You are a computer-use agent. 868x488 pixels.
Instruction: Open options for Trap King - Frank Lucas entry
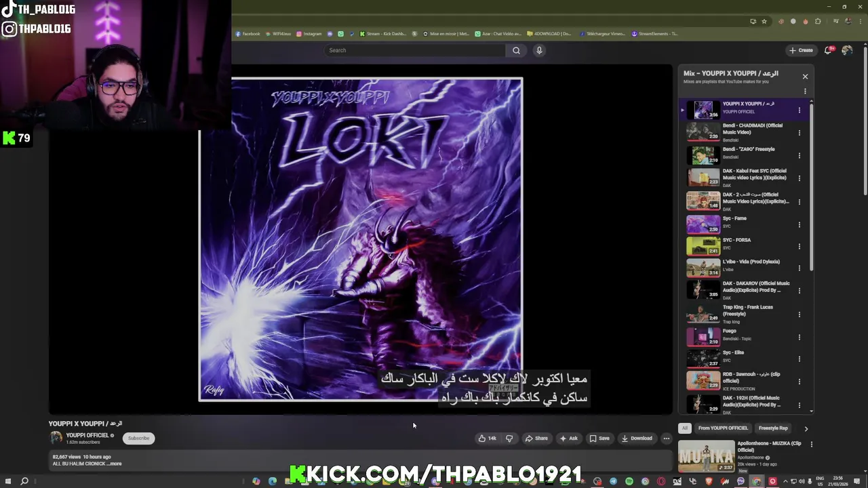(x=800, y=314)
